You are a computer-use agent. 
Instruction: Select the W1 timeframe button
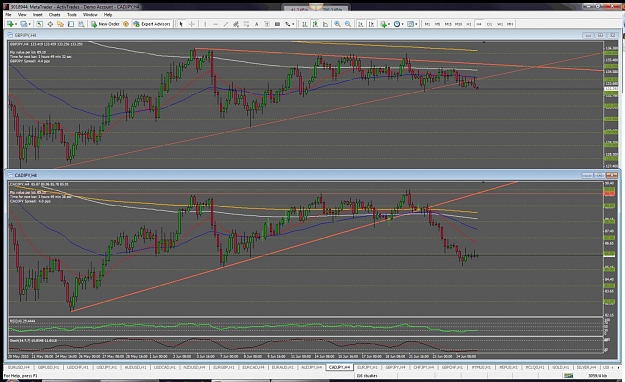pos(500,24)
